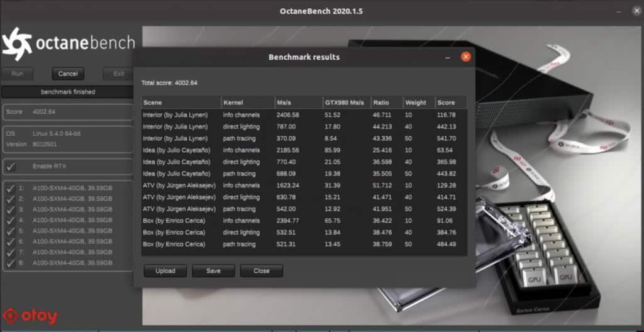Click the Score column header
Viewport: 644px width, 332px height.
click(x=451, y=102)
